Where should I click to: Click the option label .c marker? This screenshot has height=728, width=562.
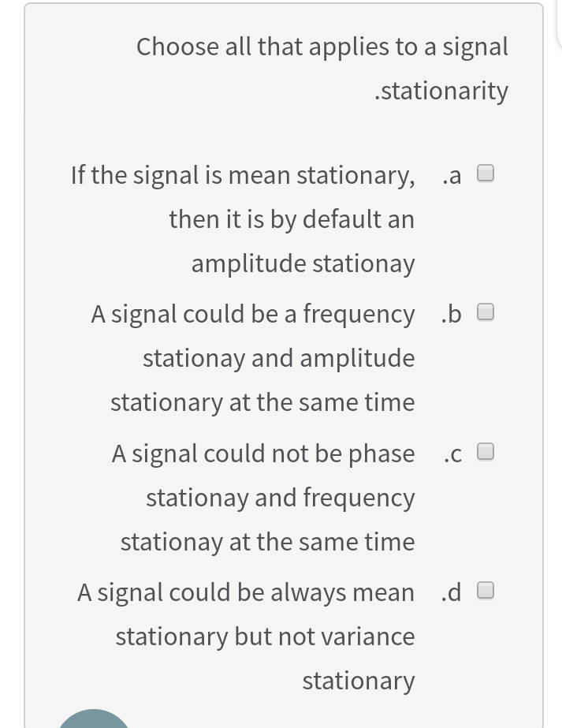(452, 453)
